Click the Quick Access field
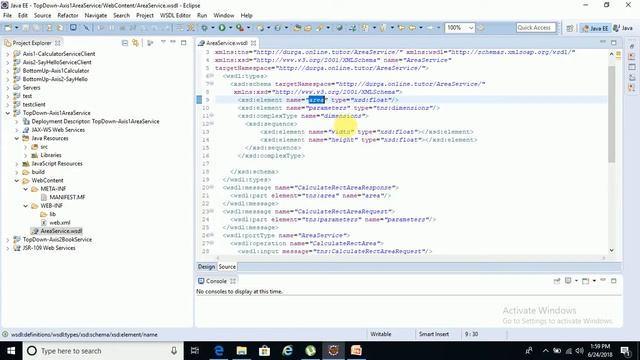 (536, 28)
